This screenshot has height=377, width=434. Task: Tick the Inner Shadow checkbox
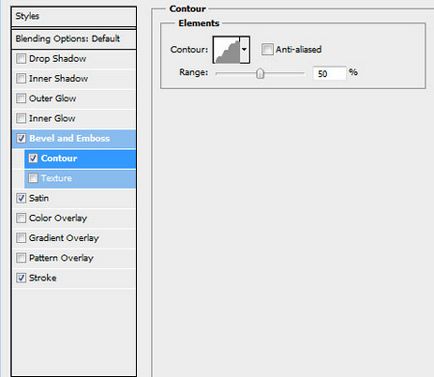click(x=21, y=79)
